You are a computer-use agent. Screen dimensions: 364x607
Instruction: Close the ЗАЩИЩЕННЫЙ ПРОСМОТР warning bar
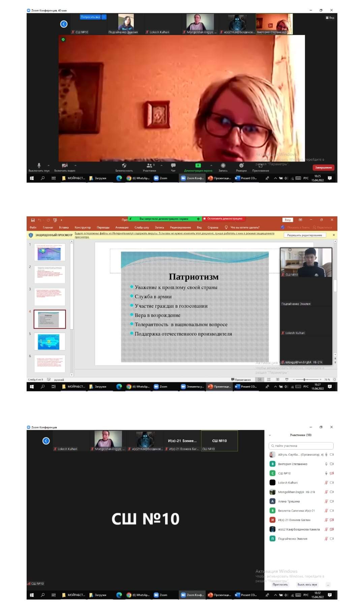click(x=334, y=235)
